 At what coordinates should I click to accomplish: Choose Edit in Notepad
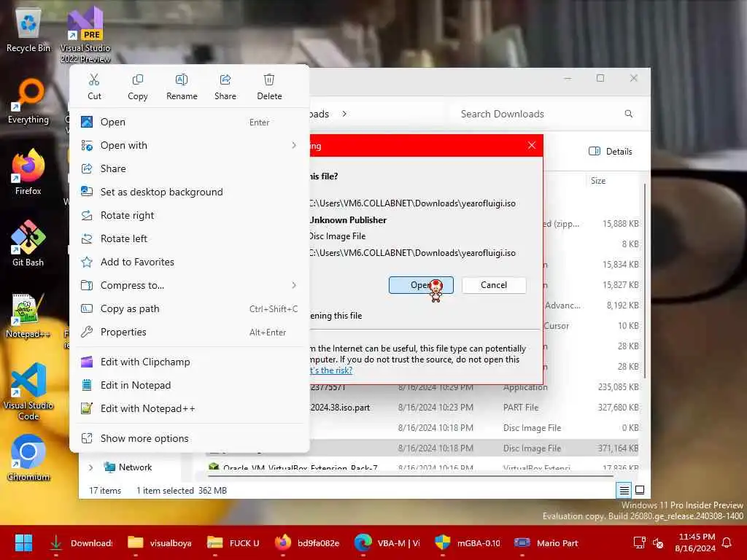tap(189, 385)
